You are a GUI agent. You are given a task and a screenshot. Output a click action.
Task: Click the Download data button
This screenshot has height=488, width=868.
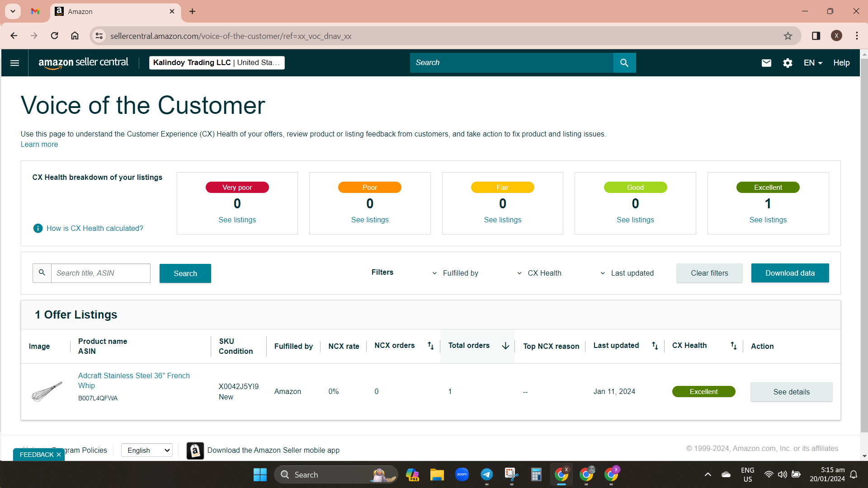point(790,273)
